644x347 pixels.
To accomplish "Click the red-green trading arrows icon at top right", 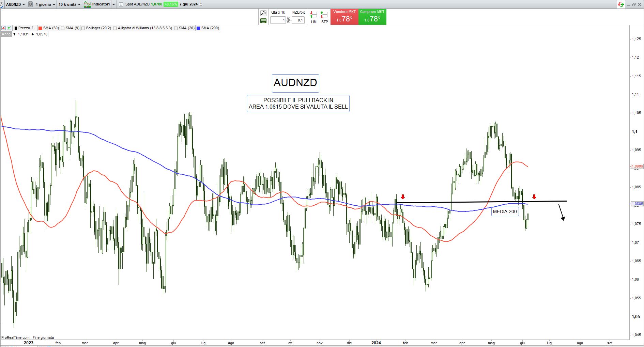I will click(x=620, y=4).
